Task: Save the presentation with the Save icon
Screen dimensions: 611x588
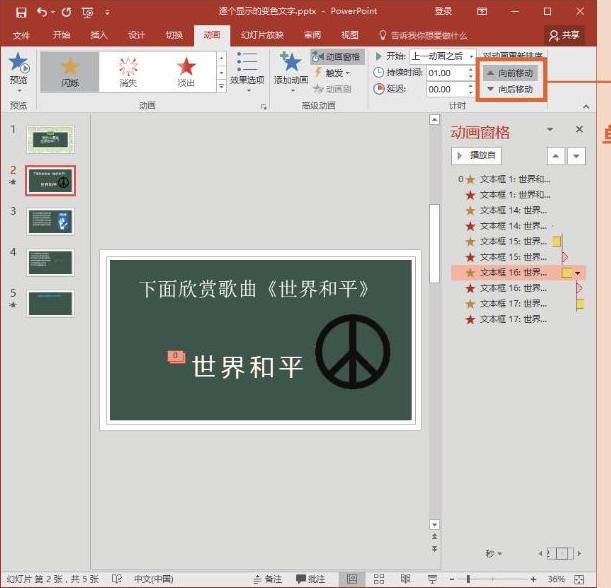Action: 21,12
